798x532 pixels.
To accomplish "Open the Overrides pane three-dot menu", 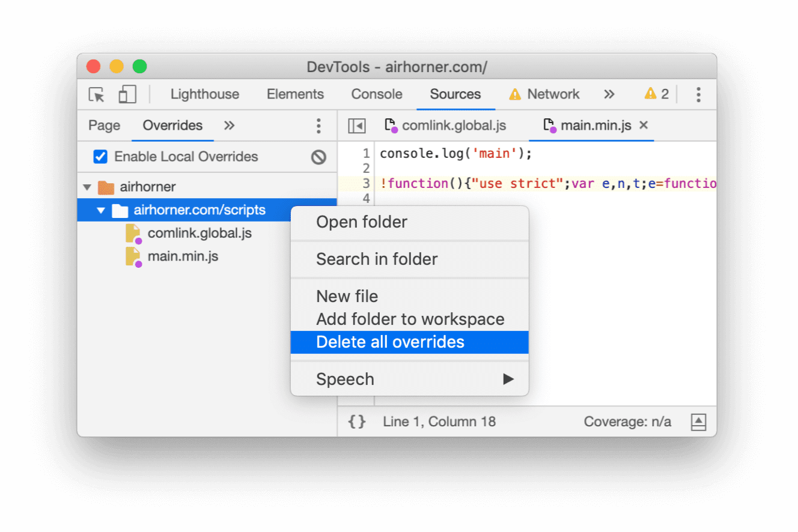I will point(318,125).
